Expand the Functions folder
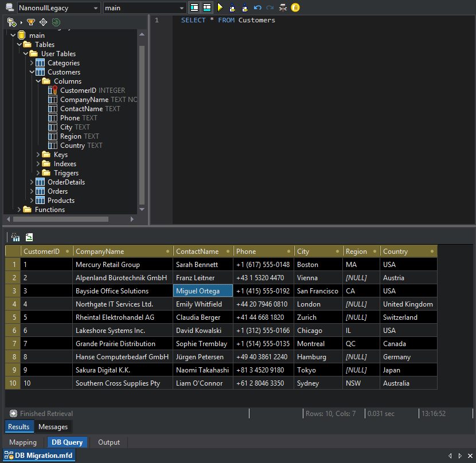Viewport: 476px width, 463px height. pos(19,209)
